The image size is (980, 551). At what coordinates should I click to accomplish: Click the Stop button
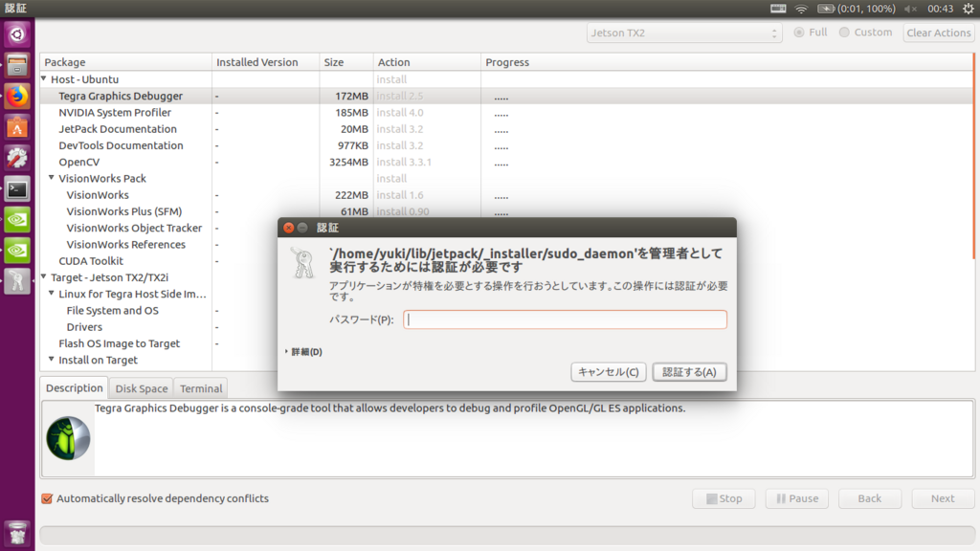[x=724, y=498]
